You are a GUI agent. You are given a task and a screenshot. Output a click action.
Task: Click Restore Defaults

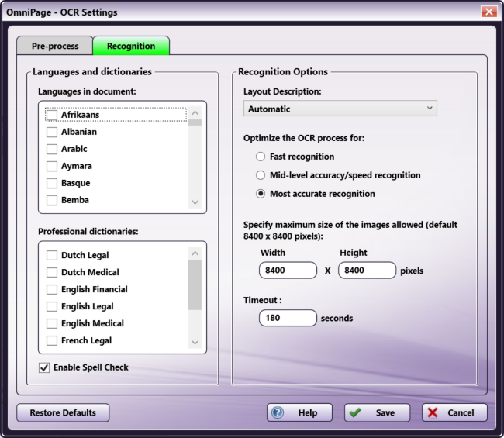pyautogui.click(x=63, y=412)
